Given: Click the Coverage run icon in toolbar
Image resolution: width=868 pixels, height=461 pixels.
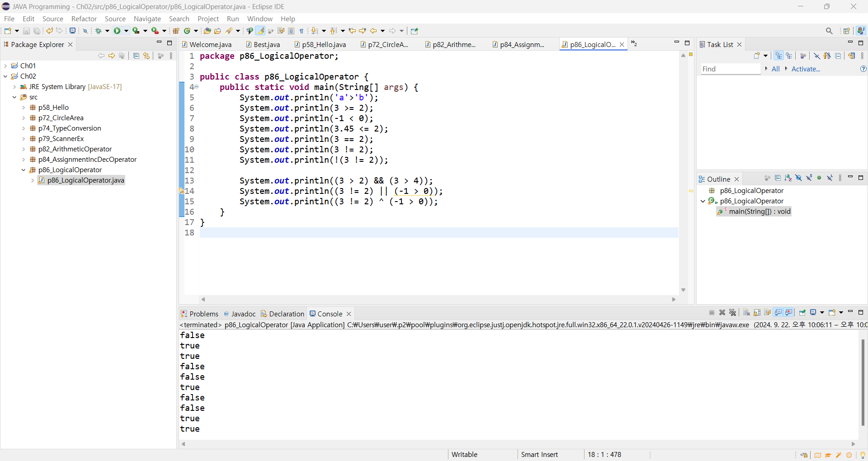Looking at the screenshot, I should (136, 31).
